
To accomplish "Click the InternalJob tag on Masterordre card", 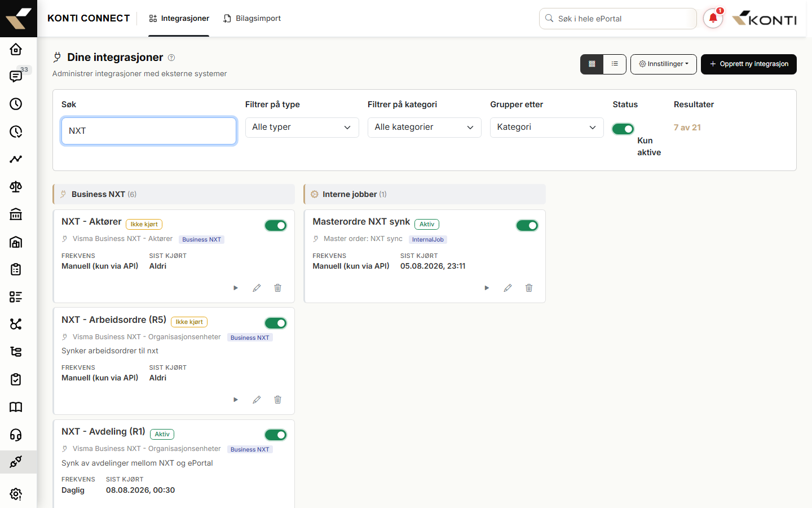I will [428, 240].
